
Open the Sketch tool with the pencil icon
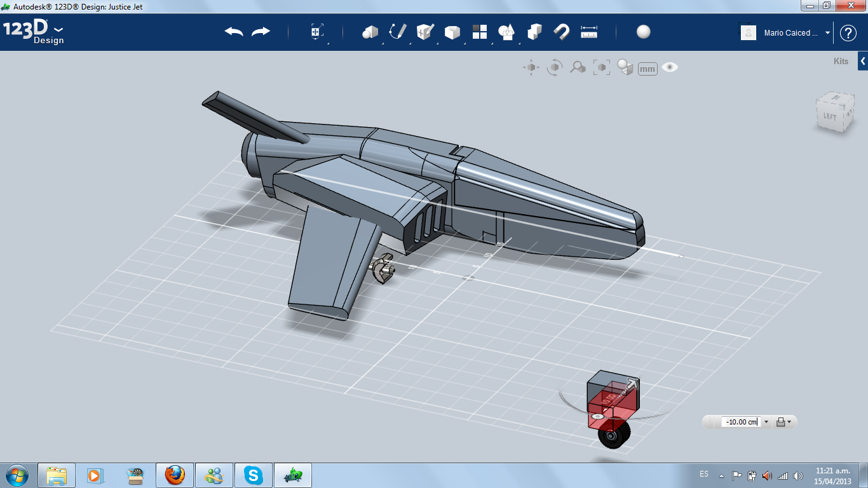(398, 32)
